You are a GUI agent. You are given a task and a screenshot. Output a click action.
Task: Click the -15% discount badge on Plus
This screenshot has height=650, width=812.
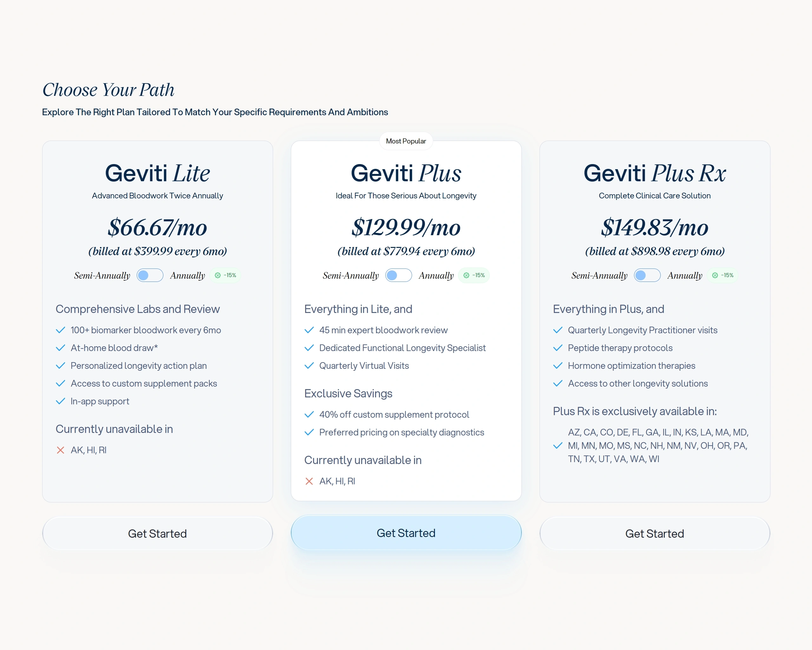pyautogui.click(x=474, y=275)
